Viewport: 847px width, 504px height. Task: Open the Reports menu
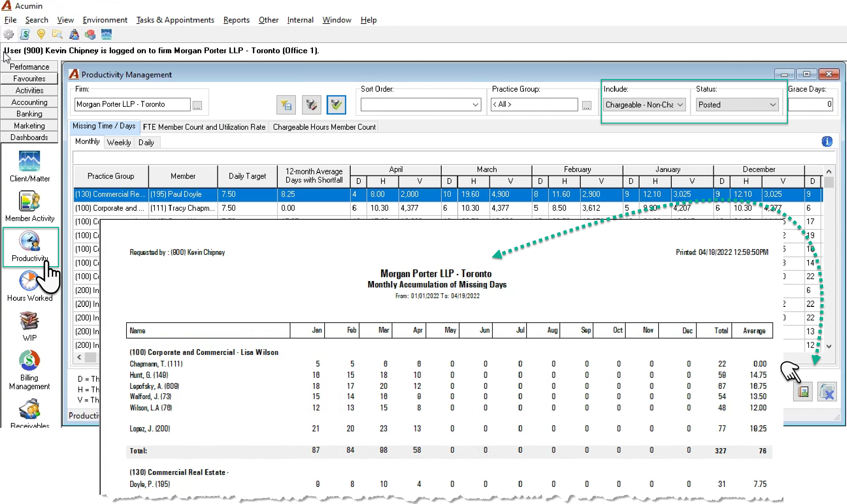[x=237, y=20]
